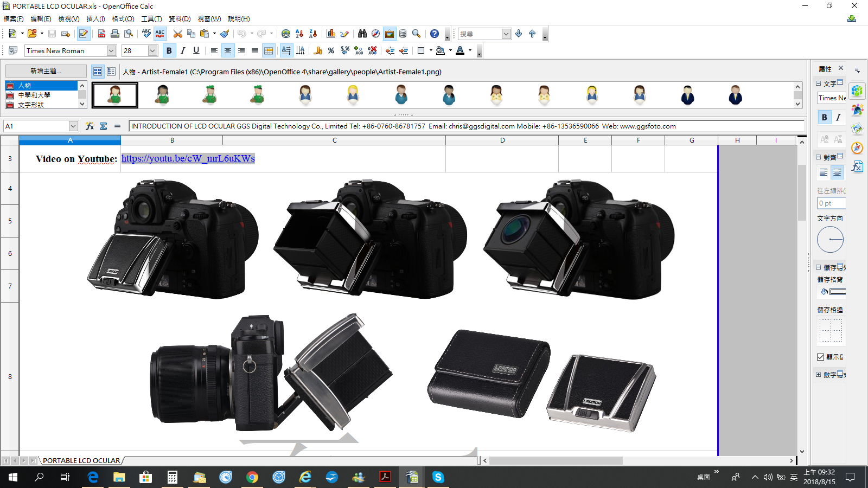This screenshot has width=868, height=488.
Task: Open the 工具(T) menu
Action: coord(151,19)
